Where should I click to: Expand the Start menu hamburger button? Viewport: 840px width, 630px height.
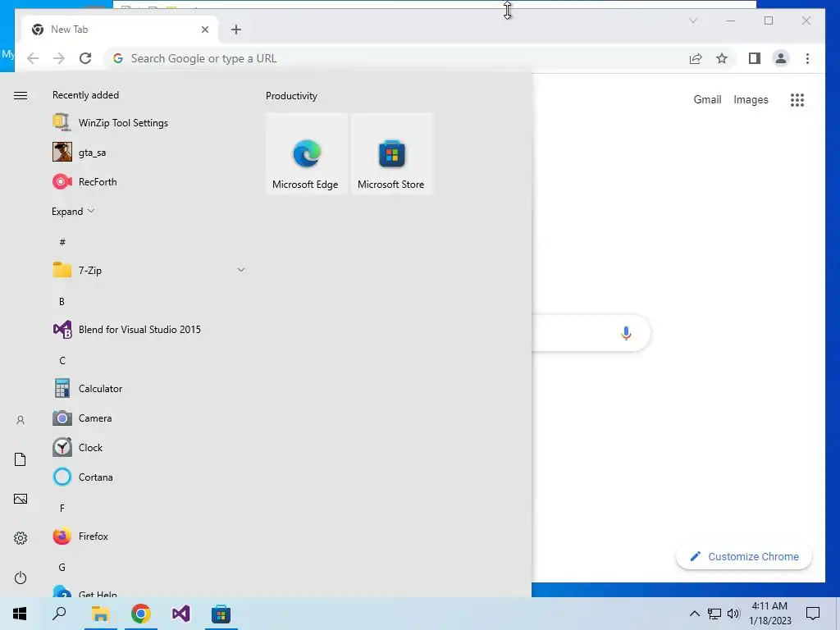coord(21,95)
